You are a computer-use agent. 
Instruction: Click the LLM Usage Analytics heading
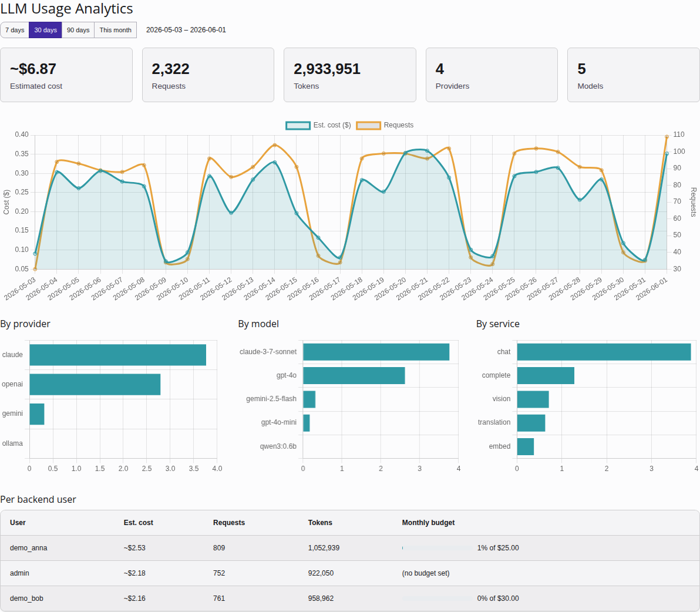point(66,8)
